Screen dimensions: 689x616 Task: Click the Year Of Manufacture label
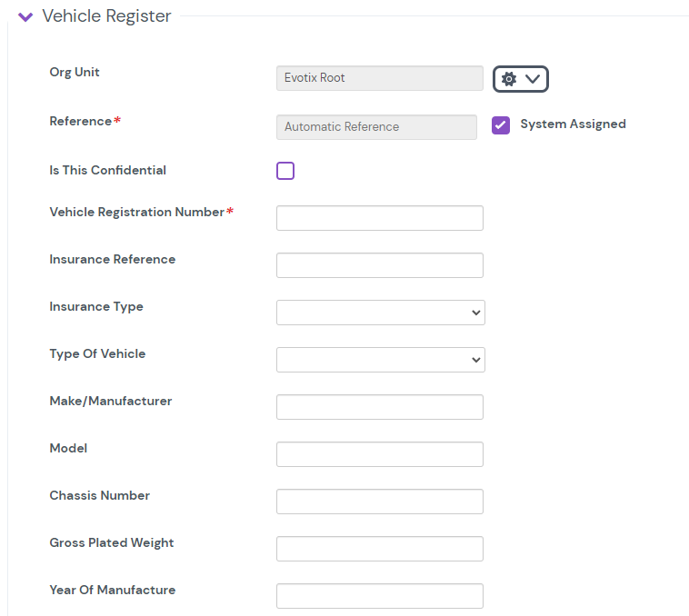[113, 590]
